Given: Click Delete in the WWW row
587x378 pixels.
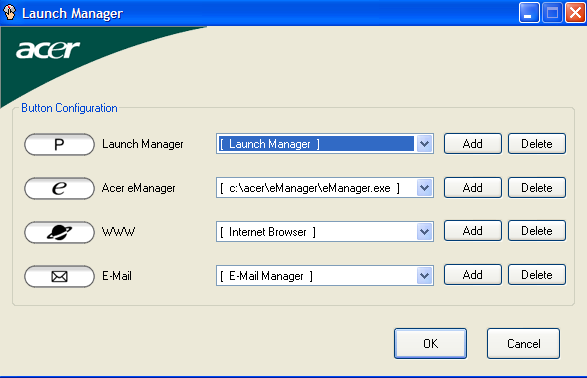Looking at the screenshot, I should click(536, 231).
